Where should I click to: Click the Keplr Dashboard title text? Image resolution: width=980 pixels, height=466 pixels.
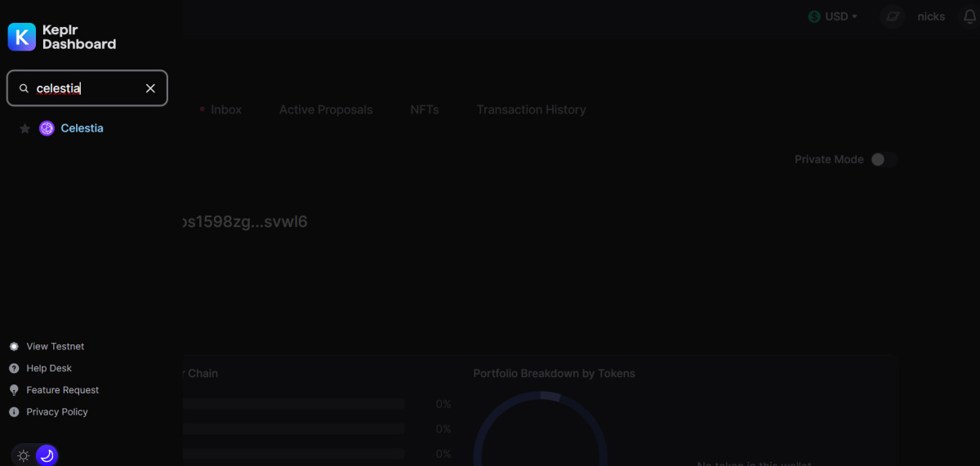(x=79, y=37)
